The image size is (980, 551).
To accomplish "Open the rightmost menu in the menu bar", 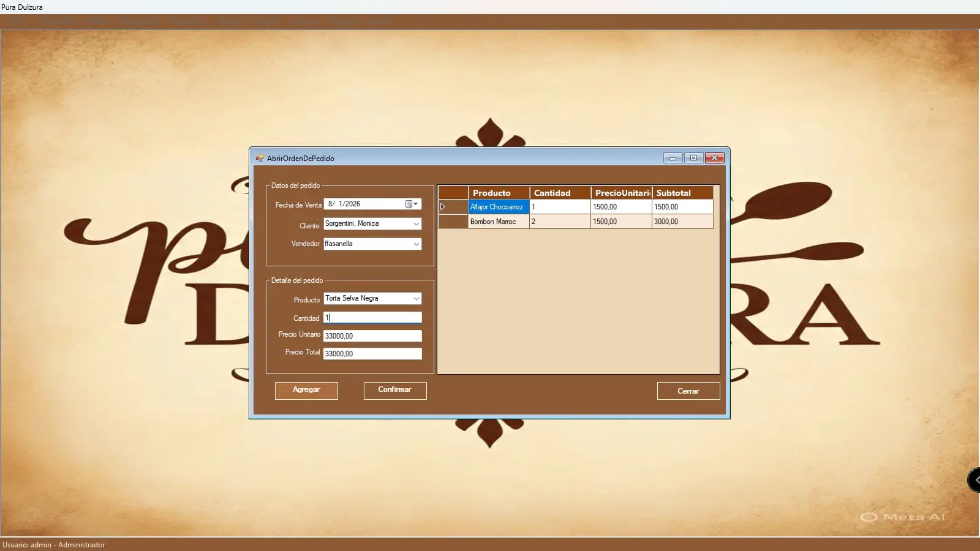I will click(381, 21).
